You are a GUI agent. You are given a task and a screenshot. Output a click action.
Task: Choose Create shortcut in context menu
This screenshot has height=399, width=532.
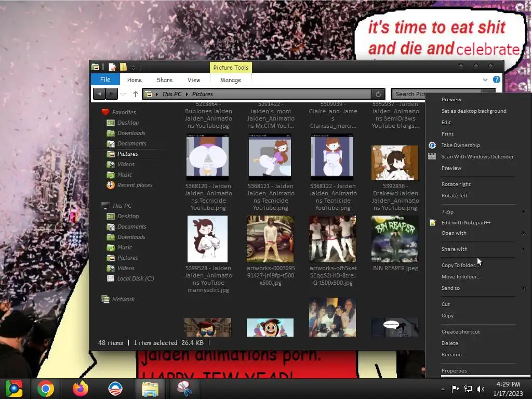460,332
